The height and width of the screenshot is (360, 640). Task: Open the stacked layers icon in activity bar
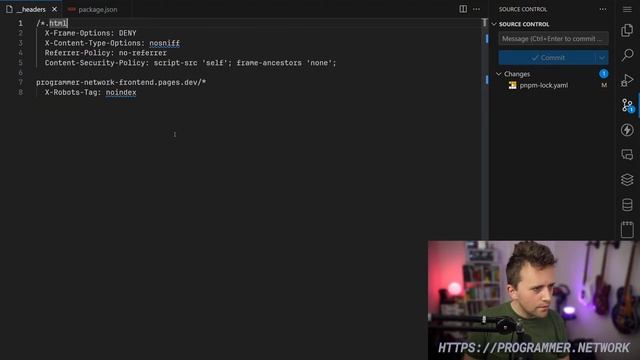pos(627,180)
